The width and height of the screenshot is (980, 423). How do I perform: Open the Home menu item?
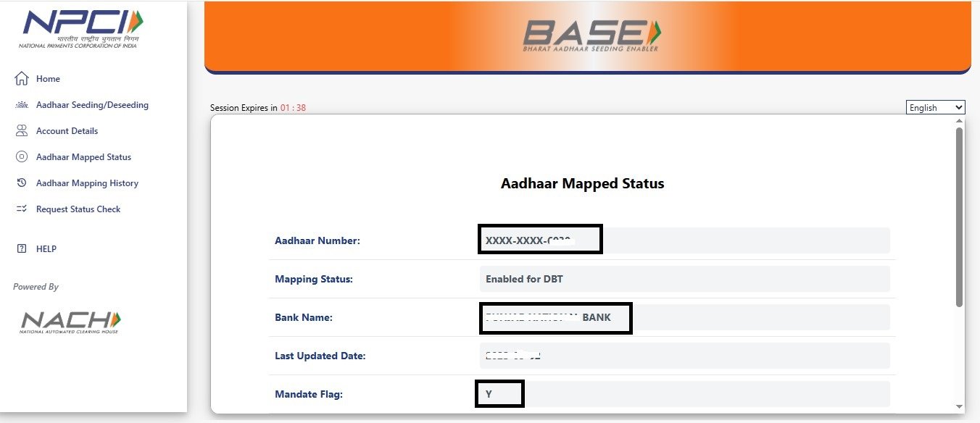point(48,79)
